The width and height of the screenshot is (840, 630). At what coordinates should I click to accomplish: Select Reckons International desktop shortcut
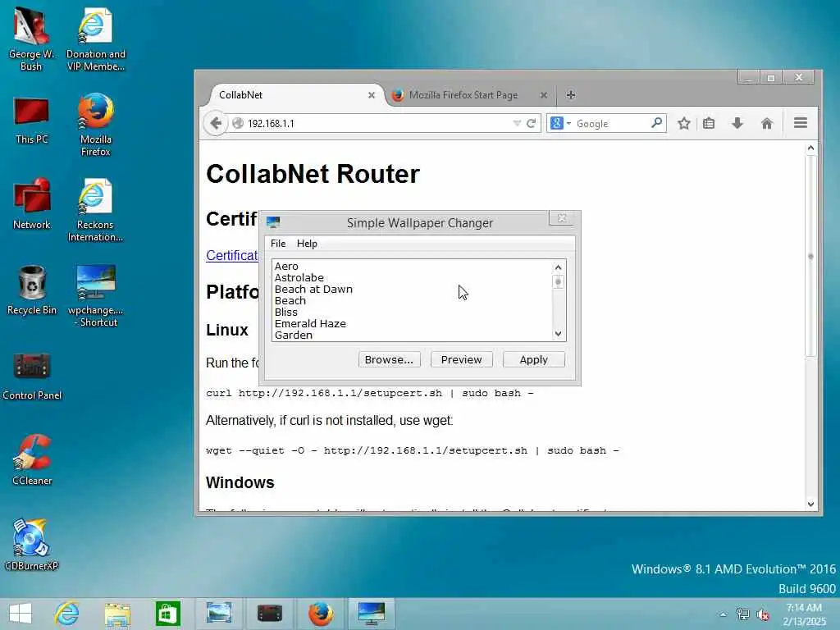(x=95, y=210)
